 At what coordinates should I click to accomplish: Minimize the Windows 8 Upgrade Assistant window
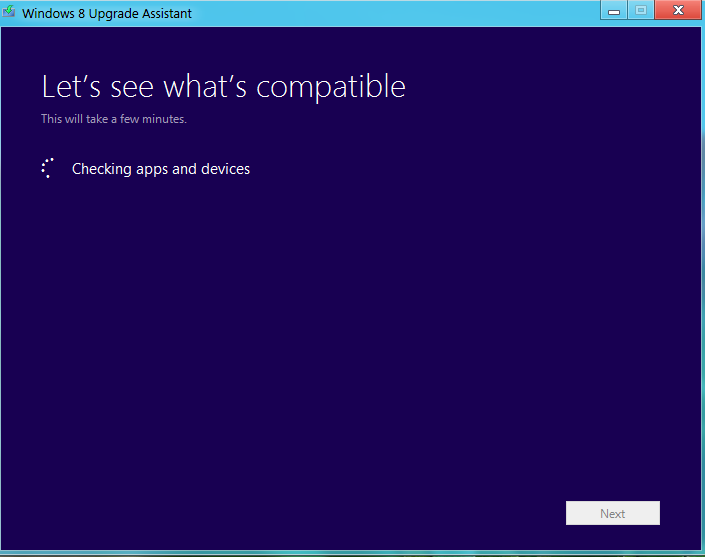(614, 10)
